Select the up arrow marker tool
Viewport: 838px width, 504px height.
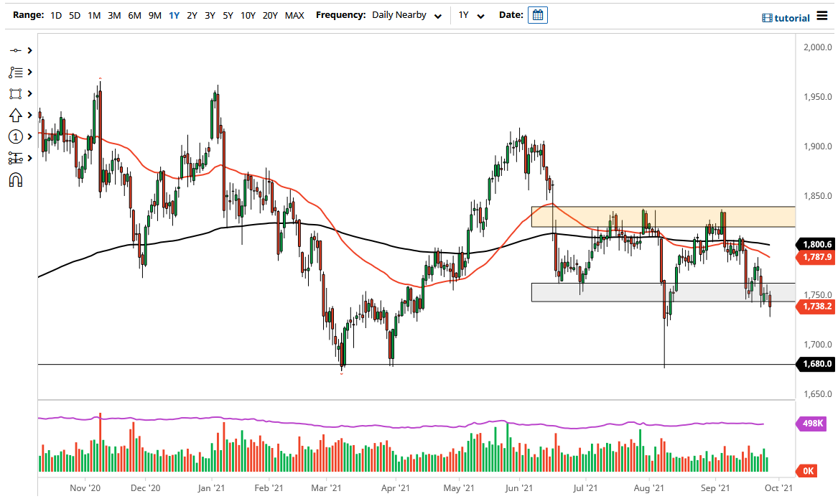pyautogui.click(x=16, y=115)
